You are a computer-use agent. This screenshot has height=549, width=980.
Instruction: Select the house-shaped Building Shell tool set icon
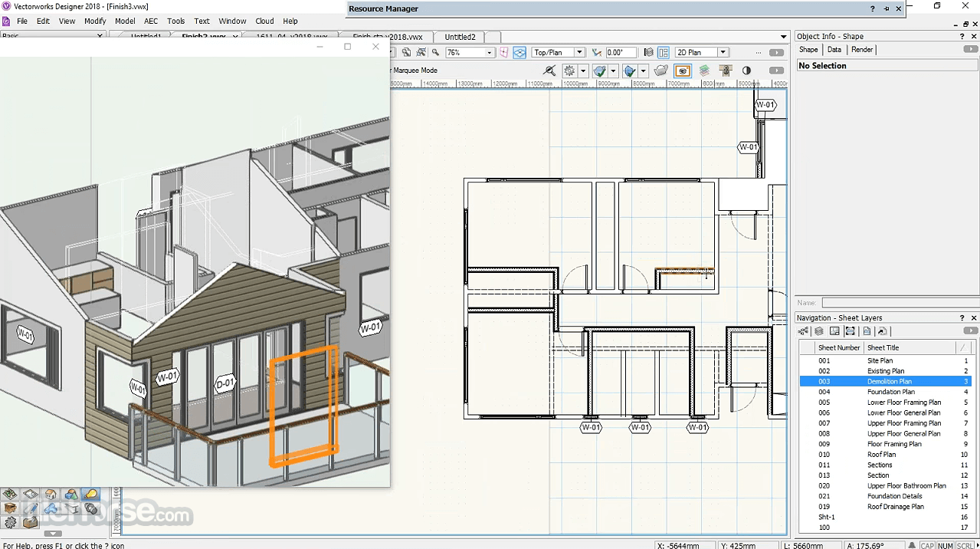51,494
